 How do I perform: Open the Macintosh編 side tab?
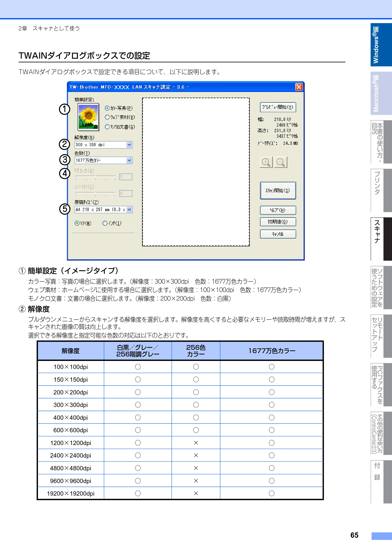[381, 93]
